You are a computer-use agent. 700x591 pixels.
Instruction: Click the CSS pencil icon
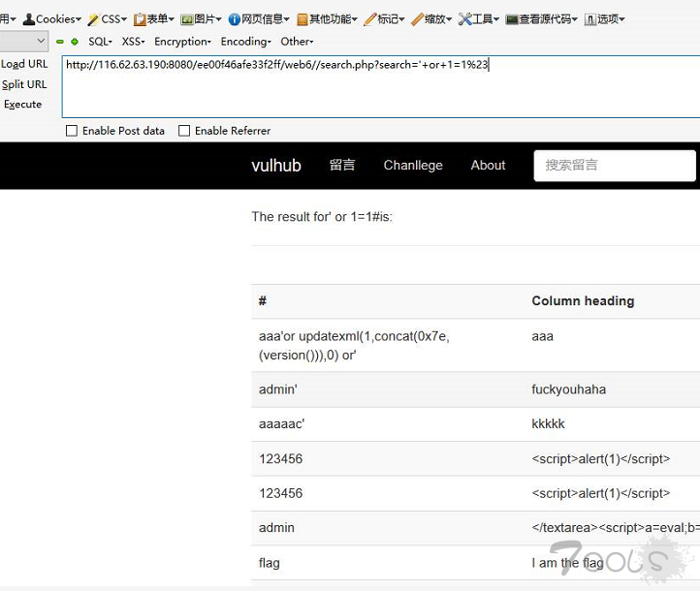coord(93,19)
